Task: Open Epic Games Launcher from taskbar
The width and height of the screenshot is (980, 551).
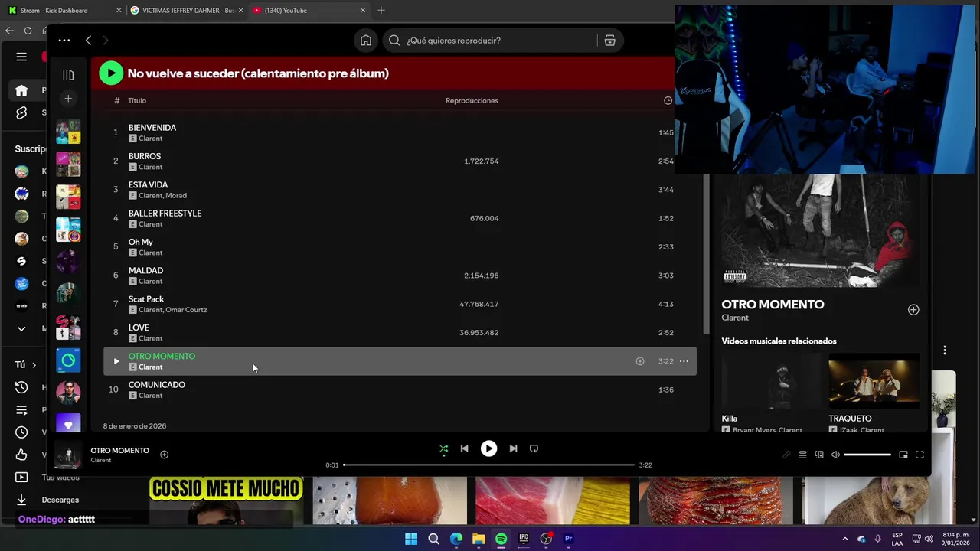Action: tap(524, 539)
